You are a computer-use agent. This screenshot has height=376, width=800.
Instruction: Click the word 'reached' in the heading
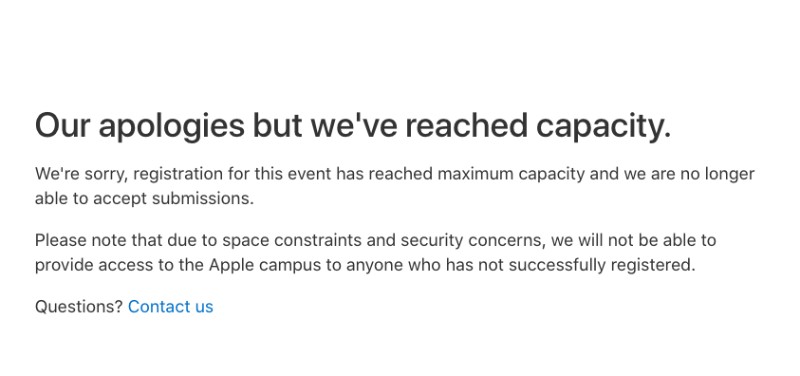pyautogui.click(x=467, y=126)
